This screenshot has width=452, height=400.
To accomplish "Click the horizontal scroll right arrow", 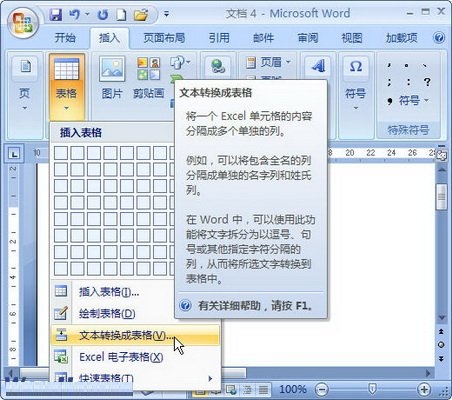I will pos(428,373).
